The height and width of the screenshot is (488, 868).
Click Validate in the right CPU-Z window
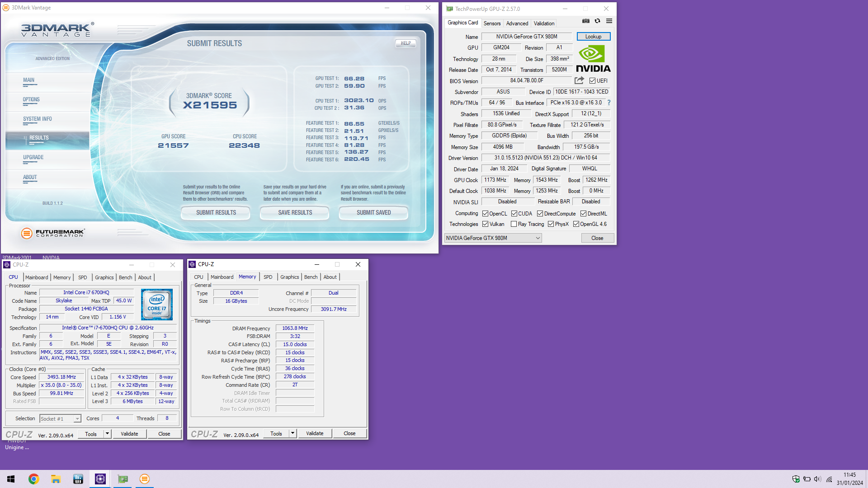[x=315, y=433]
